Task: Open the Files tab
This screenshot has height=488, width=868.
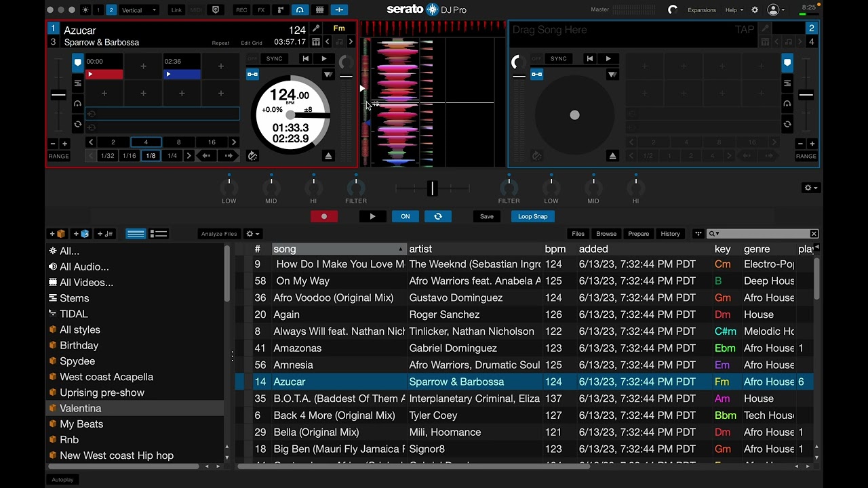Action: click(x=578, y=234)
